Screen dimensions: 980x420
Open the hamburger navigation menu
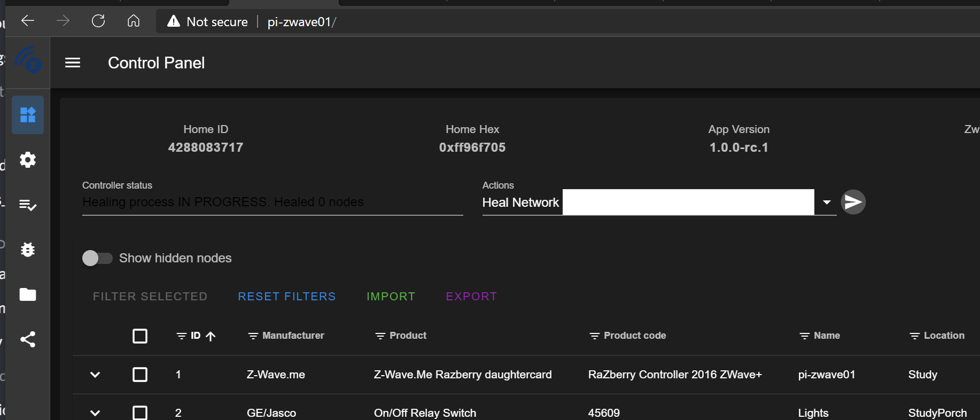click(73, 63)
